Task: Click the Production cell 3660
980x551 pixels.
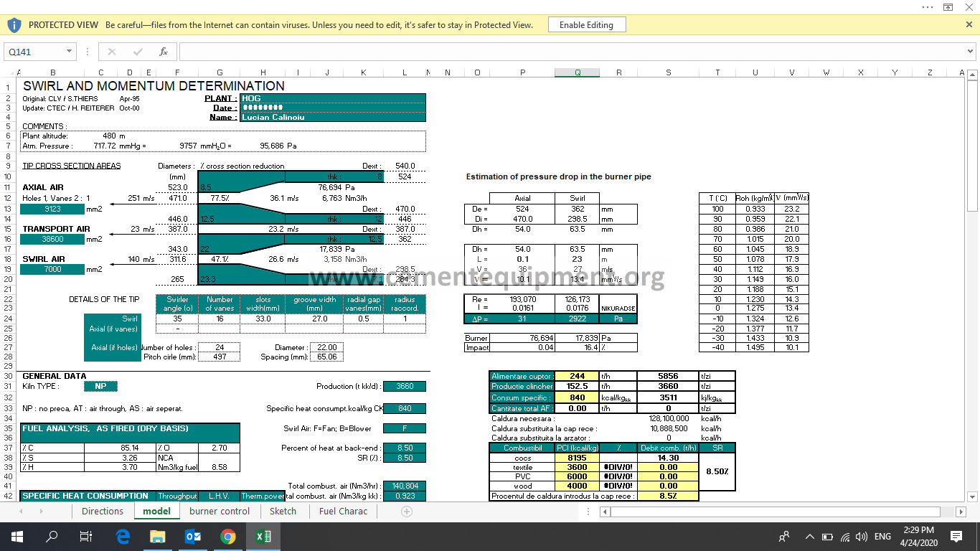Action: [405, 386]
